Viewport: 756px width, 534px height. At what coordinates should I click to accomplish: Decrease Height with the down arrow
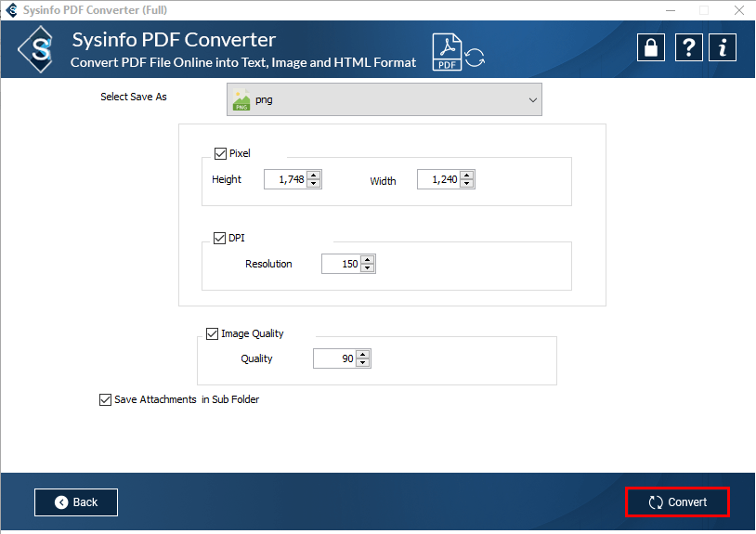pyautogui.click(x=314, y=184)
